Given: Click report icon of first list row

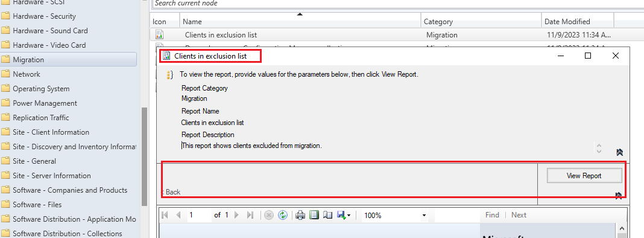Looking at the screenshot, I should point(159,35).
